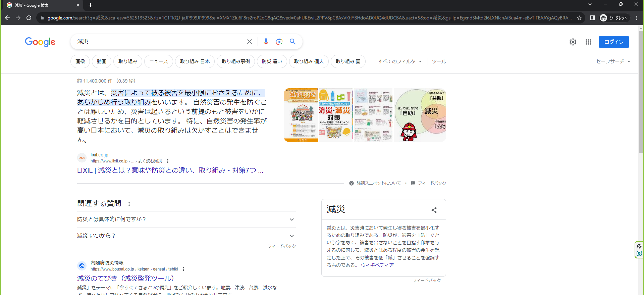Reload the page with refresh icon
Viewport: 644px width, 295px height.
(29, 18)
